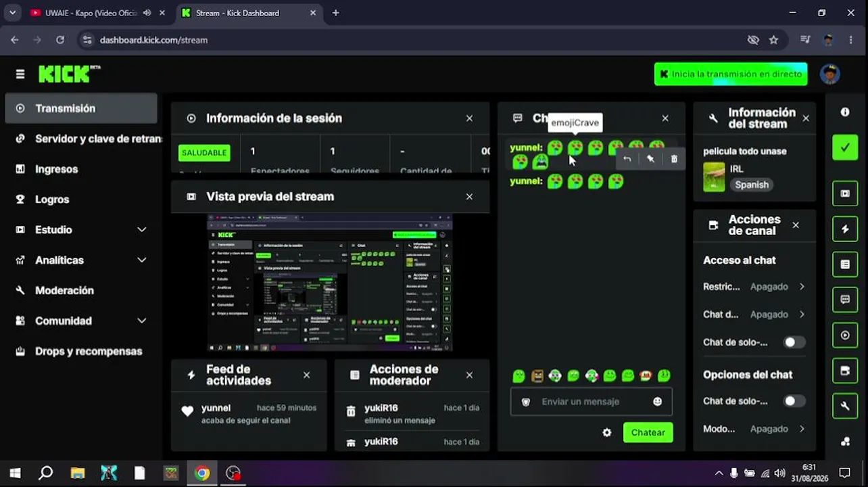The image size is (868, 487).
Task: Toggle the play circle widget icon in right sidebar
Action: tap(845, 335)
